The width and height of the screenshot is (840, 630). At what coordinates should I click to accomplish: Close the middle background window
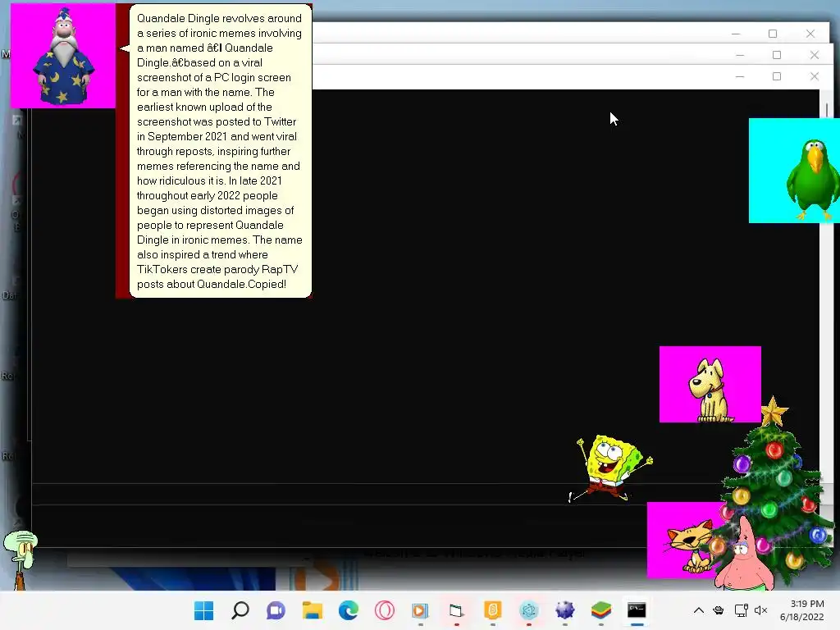(815, 55)
